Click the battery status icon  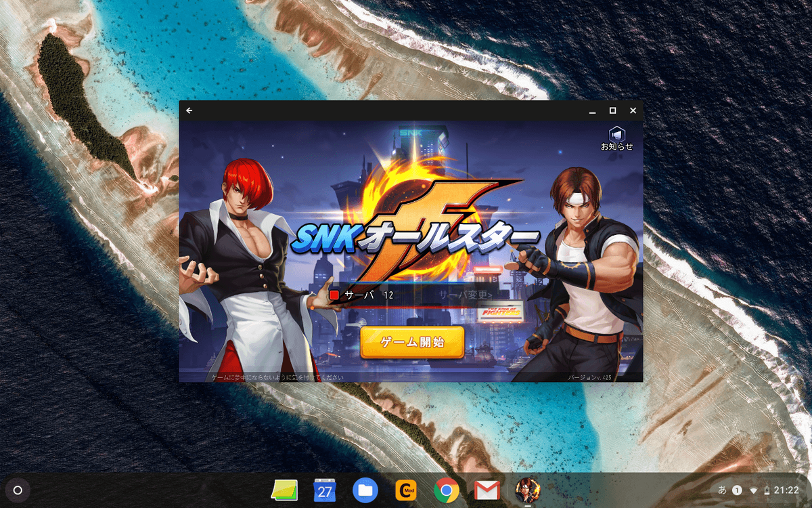767,490
